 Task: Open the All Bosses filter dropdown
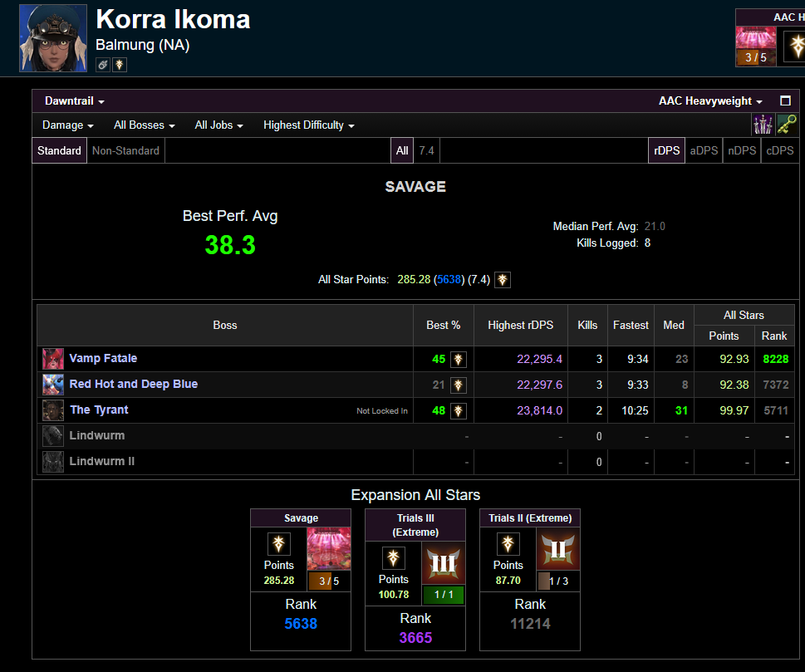145,125
